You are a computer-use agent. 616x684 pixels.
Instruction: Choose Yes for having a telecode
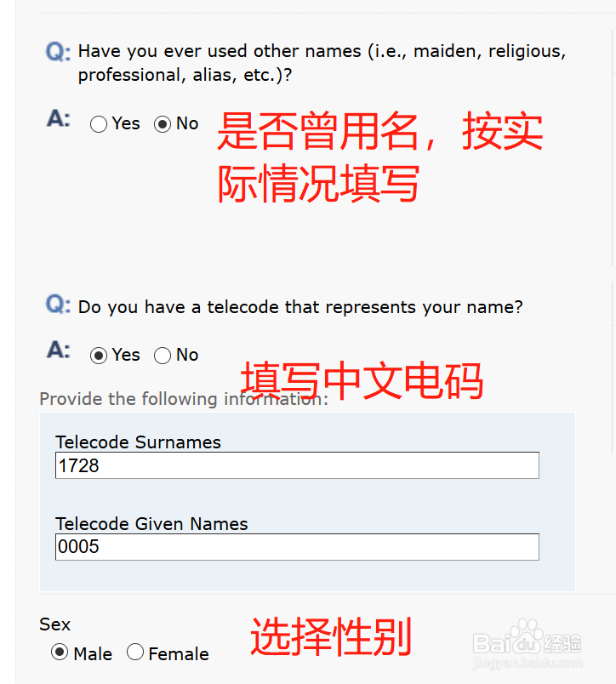(x=98, y=355)
